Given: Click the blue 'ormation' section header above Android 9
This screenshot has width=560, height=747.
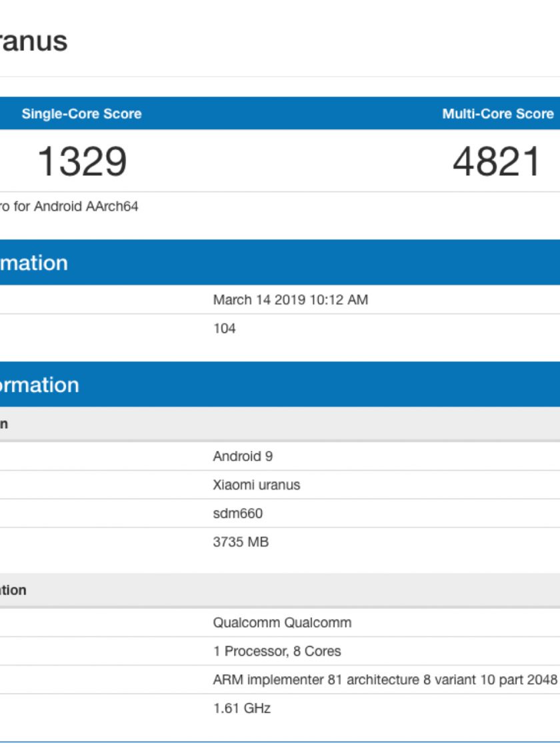Looking at the screenshot, I should point(39,385).
